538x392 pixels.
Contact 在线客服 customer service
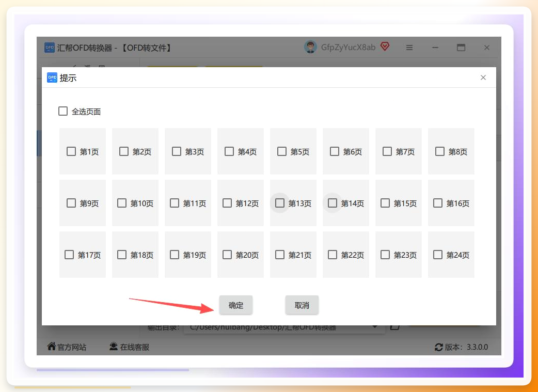click(130, 347)
